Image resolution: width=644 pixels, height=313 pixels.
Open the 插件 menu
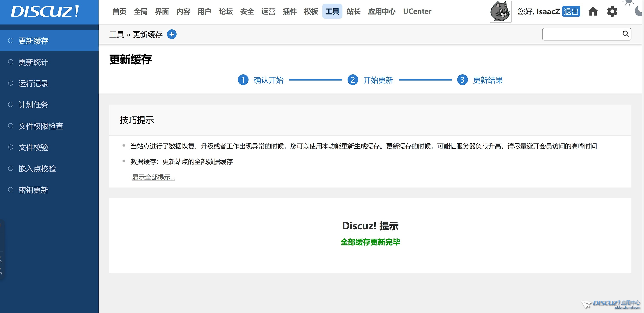click(289, 12)
